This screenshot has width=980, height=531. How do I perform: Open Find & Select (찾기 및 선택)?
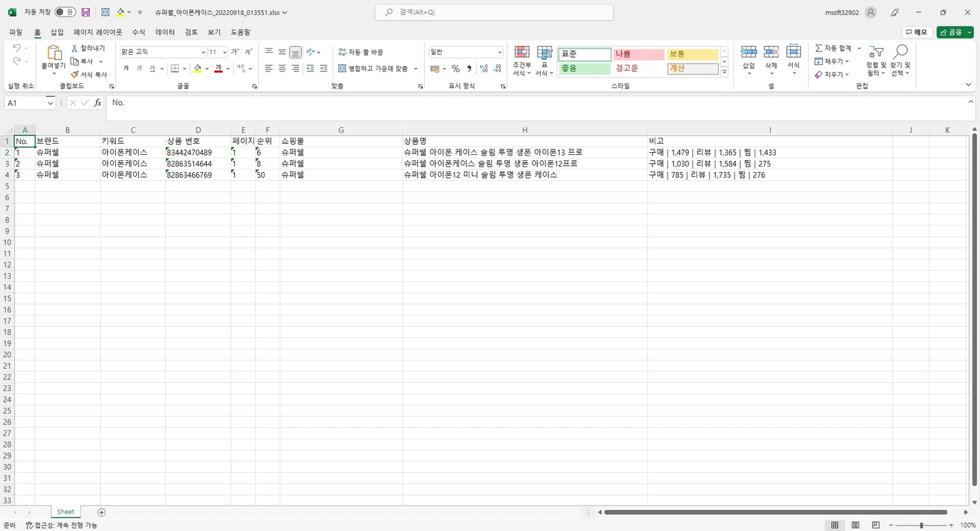point(900,61)
